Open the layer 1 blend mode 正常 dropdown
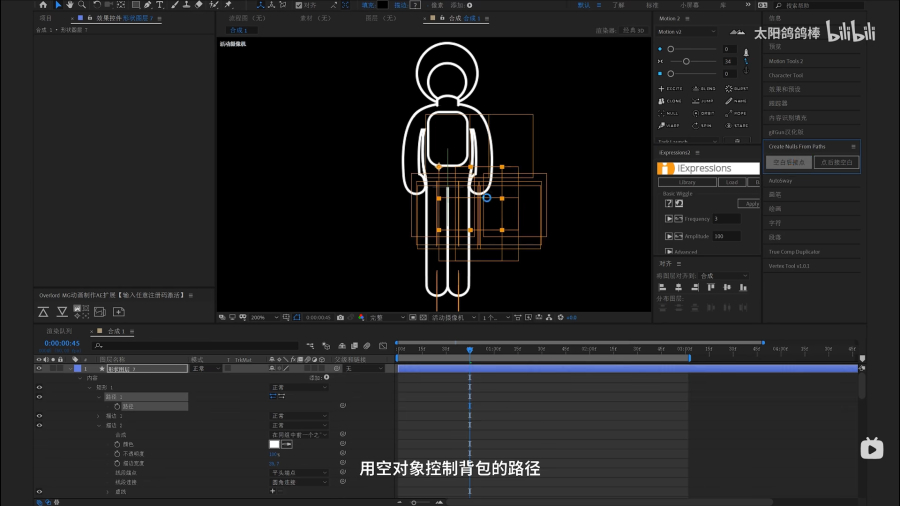 tap(206, 368)
